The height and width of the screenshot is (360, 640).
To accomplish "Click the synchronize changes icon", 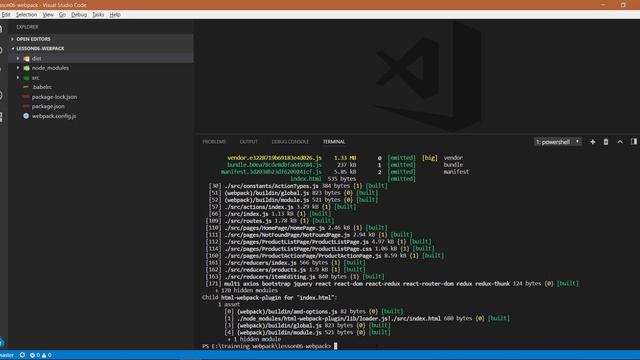I will coord(22,355).
